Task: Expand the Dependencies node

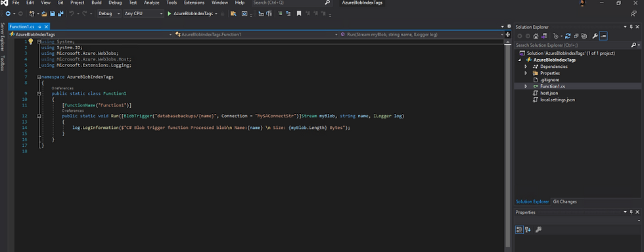Action: [x=526, y=66]
